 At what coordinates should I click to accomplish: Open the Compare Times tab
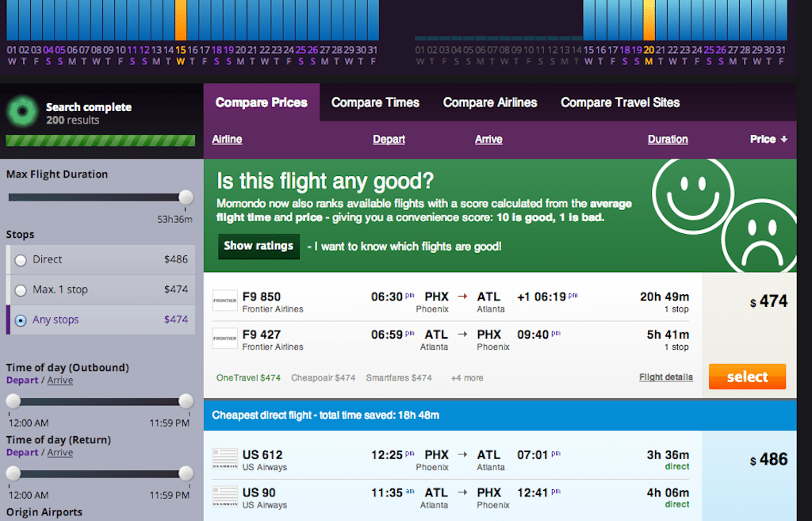375,102
